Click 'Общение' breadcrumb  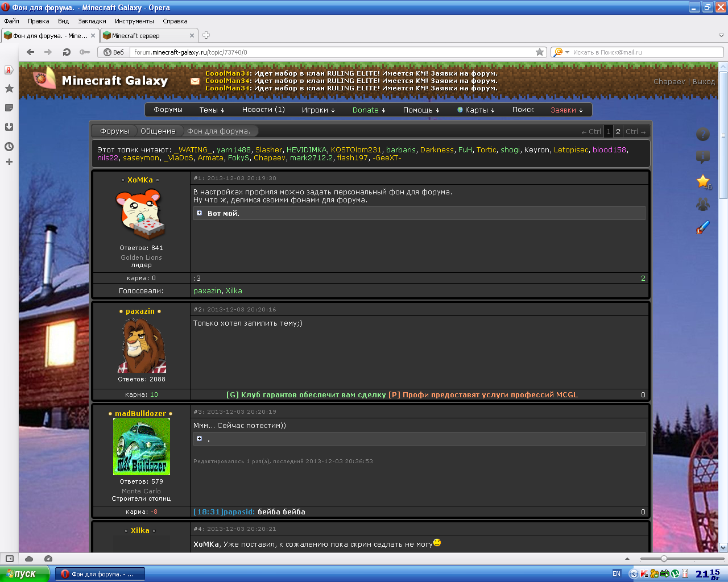pyautogui.click(x=158, y=131)
